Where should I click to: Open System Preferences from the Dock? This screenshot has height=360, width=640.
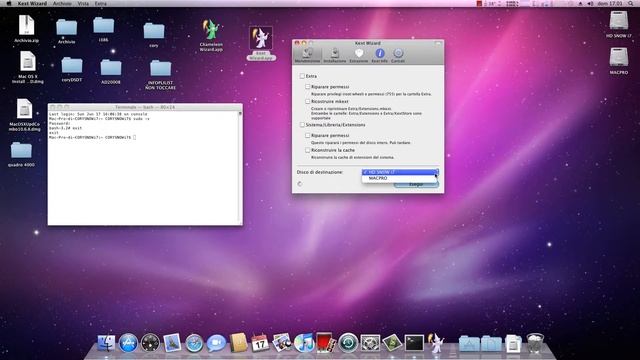pyautogui.click(x=370, y=343)
